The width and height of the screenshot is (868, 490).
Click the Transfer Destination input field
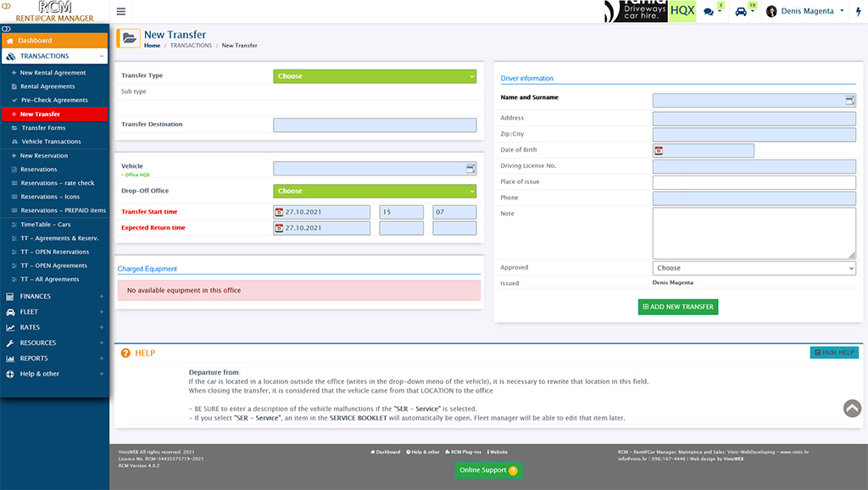[x=376, y=125]
